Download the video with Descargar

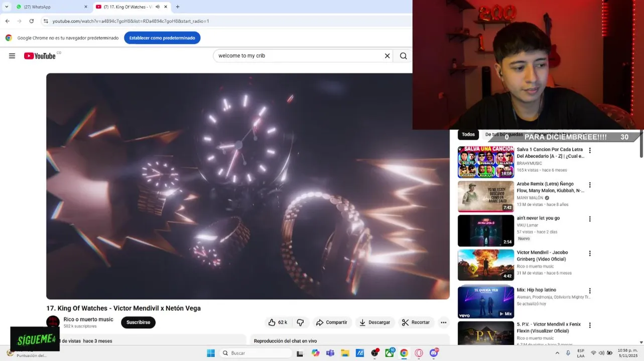click(374, 322)
